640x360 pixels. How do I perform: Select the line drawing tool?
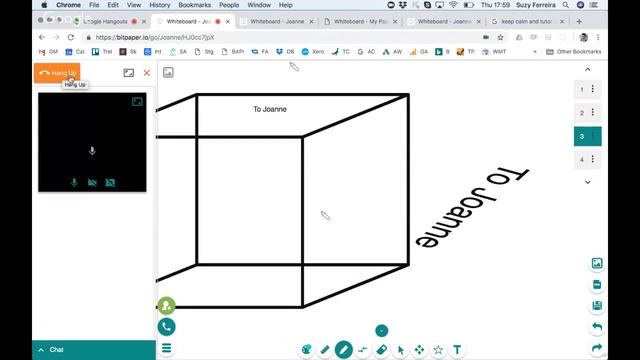pyautogui.click(x=362, y=349)
